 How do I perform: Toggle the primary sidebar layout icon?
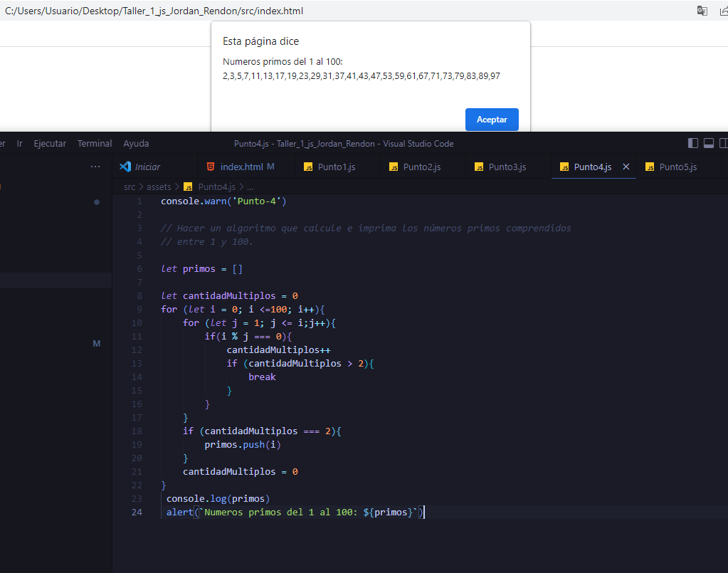click(x=692, y=143)
